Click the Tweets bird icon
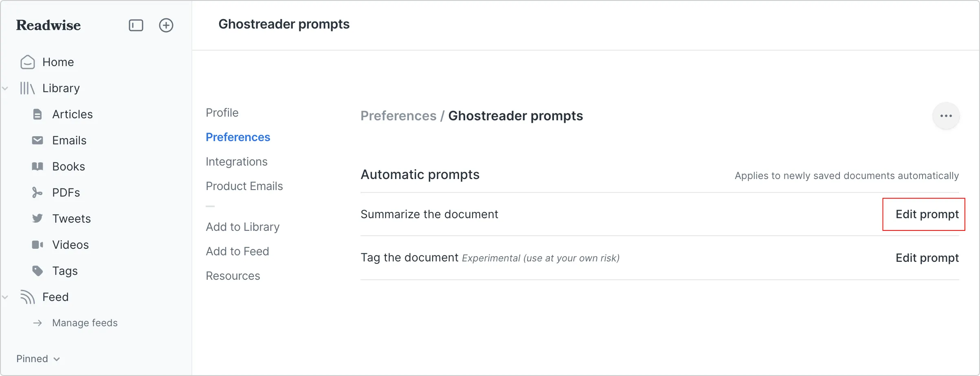980x376 pixels. [x=37, y=219]
